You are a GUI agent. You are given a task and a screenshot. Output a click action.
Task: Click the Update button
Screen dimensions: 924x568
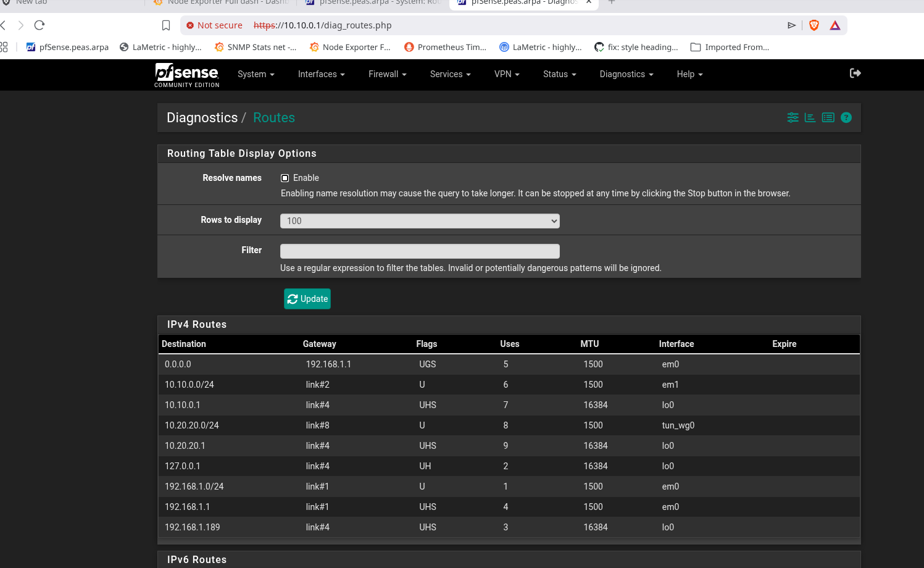pos(307,299)
